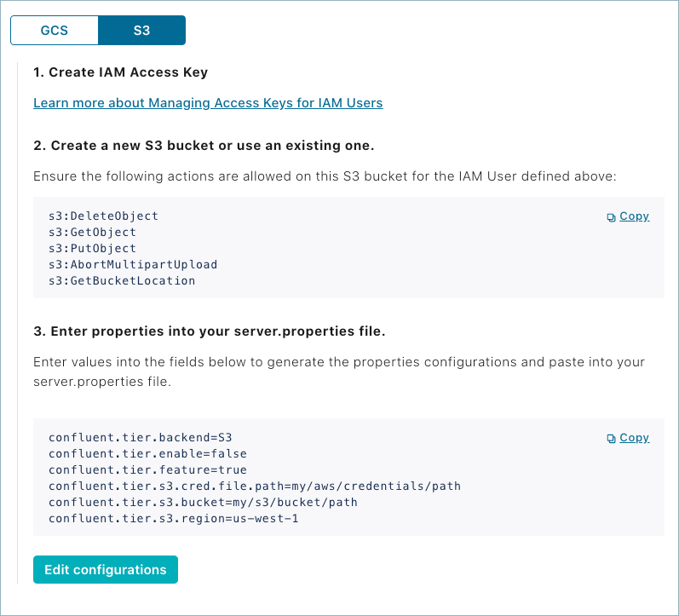Click the s3:GetObject line
Viewport: 679px width, 616px height.
tap(92, 233)
